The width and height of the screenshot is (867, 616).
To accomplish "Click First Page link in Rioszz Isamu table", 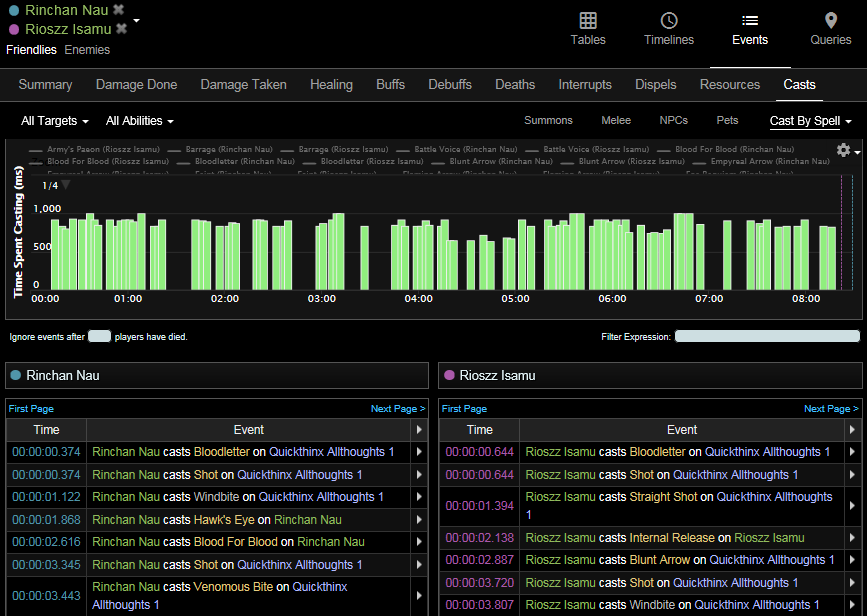I will coord(464,409).
